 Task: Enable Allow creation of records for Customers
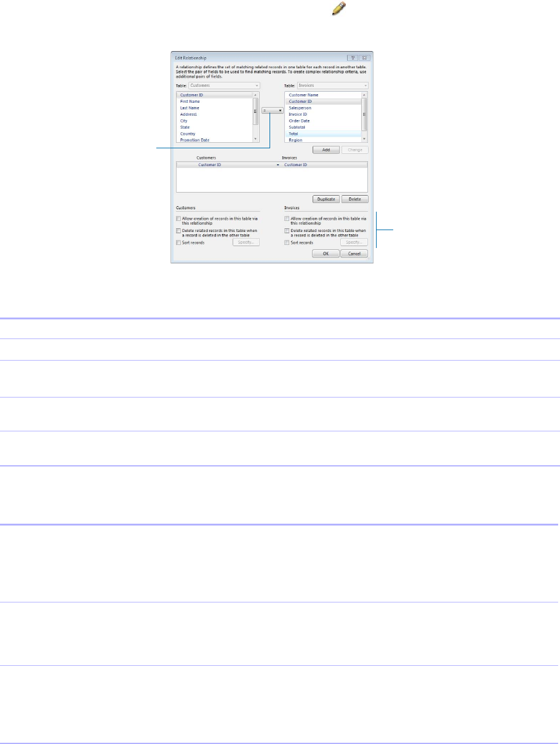tap(178, 218)
